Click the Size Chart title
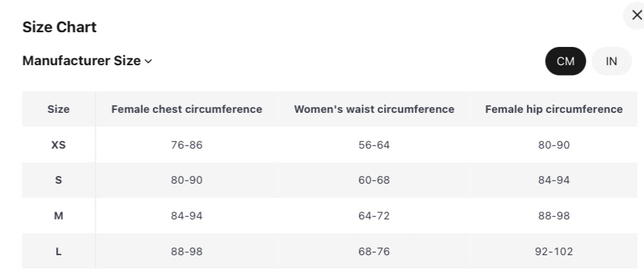Screen dimensions: 644x272 (59, 27)
